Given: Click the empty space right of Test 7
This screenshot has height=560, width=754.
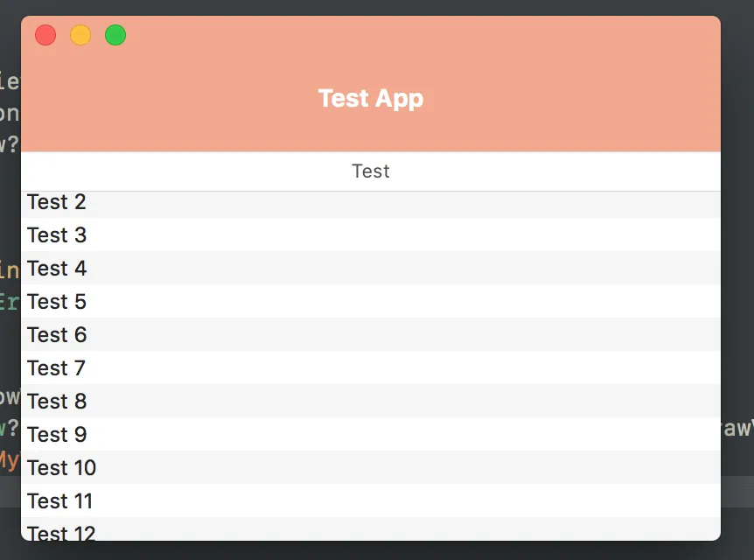Looking at the screenshot, I should click(437, 368).
